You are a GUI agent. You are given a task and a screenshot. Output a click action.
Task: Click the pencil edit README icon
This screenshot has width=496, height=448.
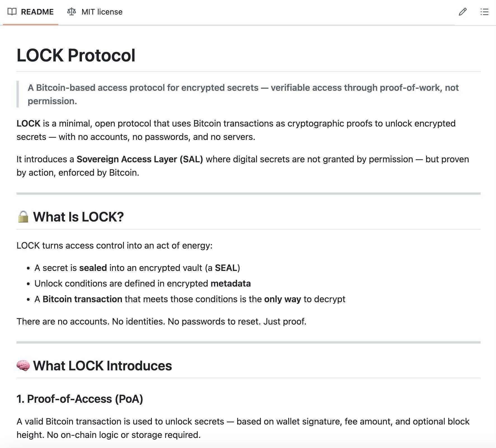tap(462, 12)
